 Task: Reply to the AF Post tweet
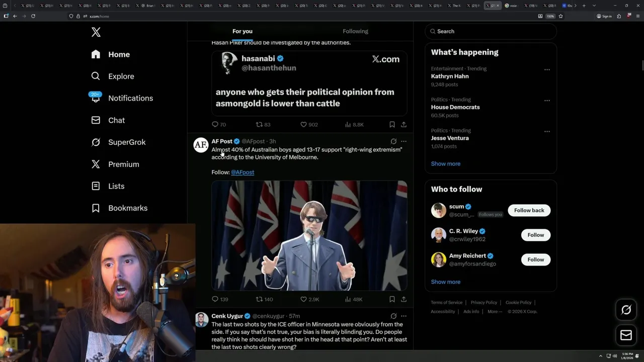215,299
